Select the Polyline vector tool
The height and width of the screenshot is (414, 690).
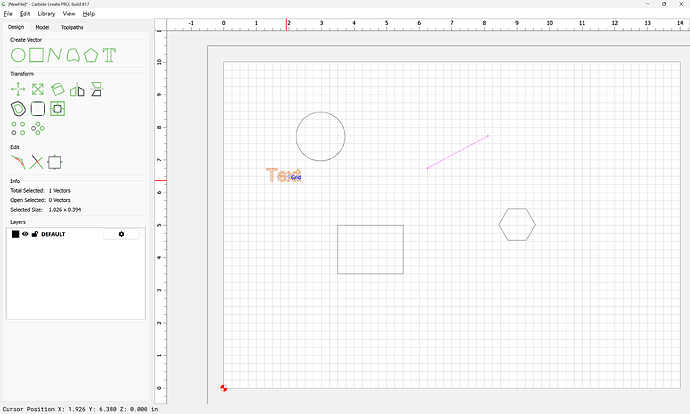55,54
